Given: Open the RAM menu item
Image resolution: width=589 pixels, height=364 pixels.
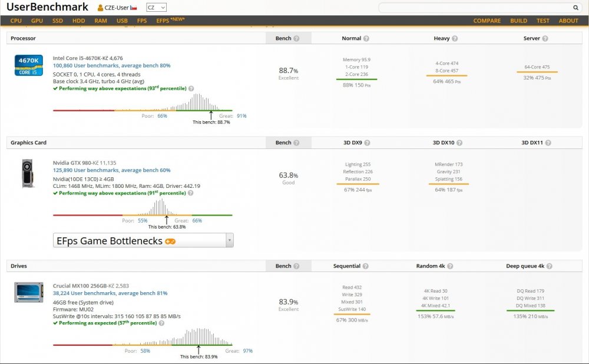Looking at the screenshot, I should [x=101, y=21].
